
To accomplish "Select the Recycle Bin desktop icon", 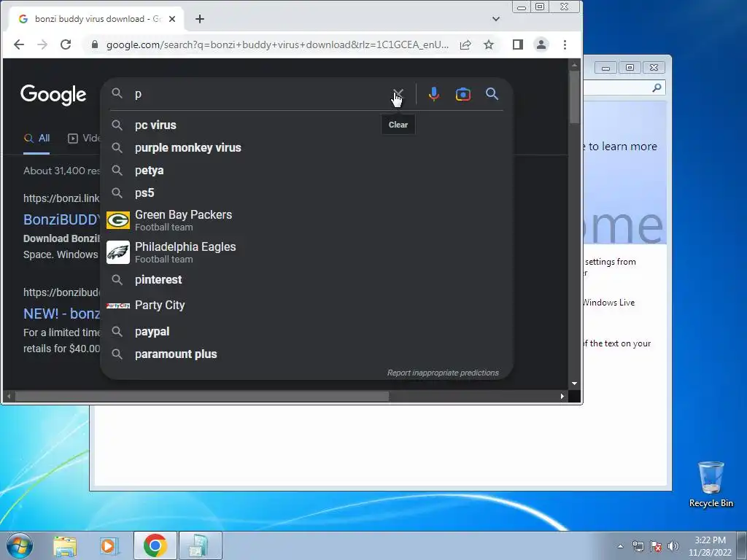I will point(711,484).
